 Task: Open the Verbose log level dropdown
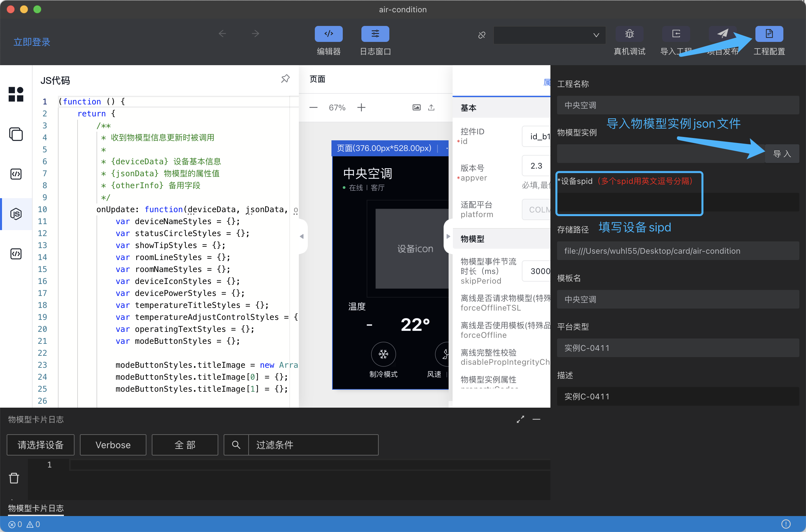113,445
